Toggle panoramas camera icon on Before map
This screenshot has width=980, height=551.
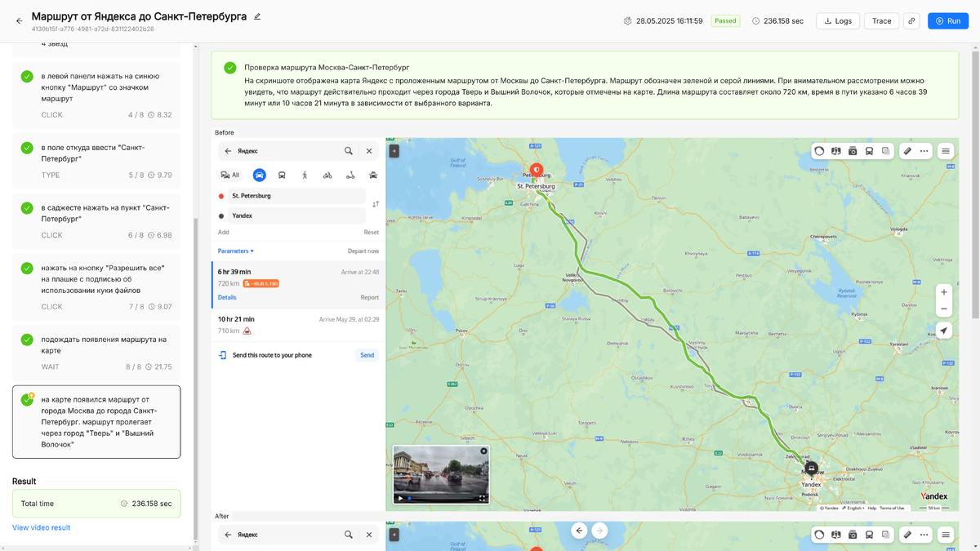click(853, 151)
